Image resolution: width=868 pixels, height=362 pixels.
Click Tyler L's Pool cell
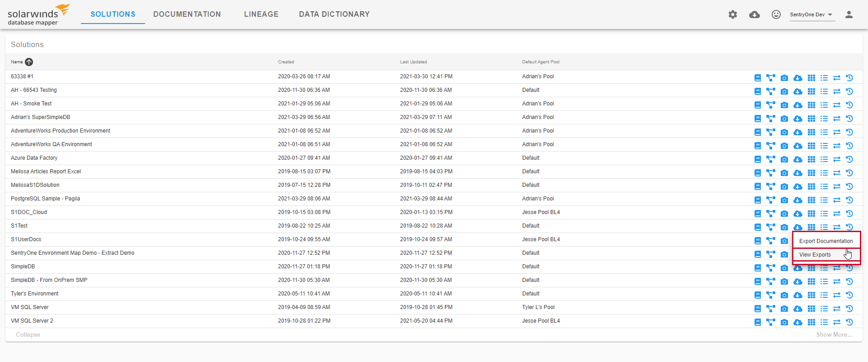pyautogui.click(x=538, y=307)
